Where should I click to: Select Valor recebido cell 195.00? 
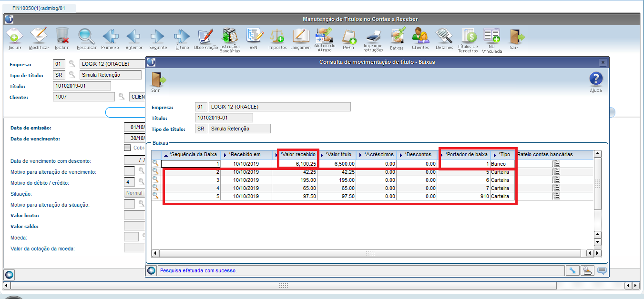(296, 180)
